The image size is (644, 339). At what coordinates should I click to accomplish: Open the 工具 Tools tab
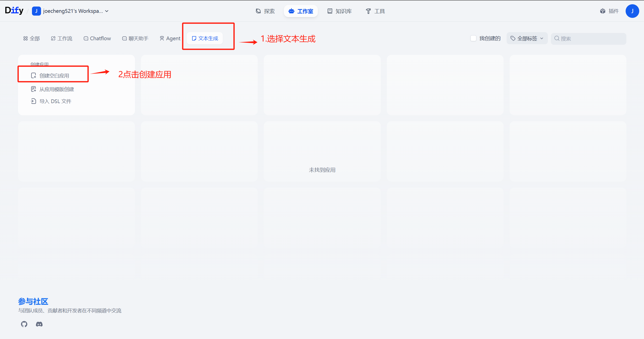pyautogui.click(x=375, y=11)
